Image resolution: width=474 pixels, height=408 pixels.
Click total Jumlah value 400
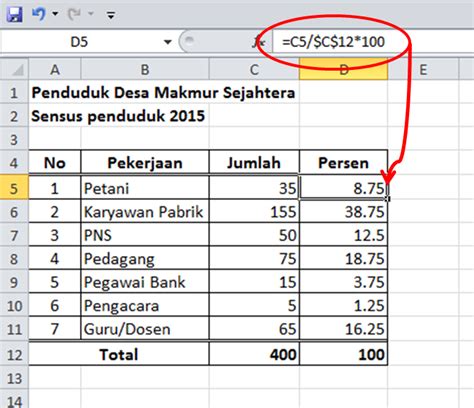254,354
